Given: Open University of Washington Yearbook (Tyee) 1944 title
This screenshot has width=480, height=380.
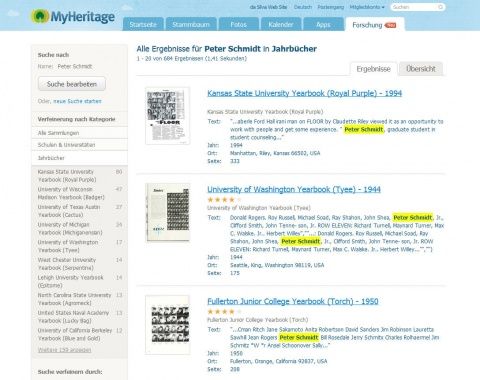Looking at the screenshot, I should [294, 189].
